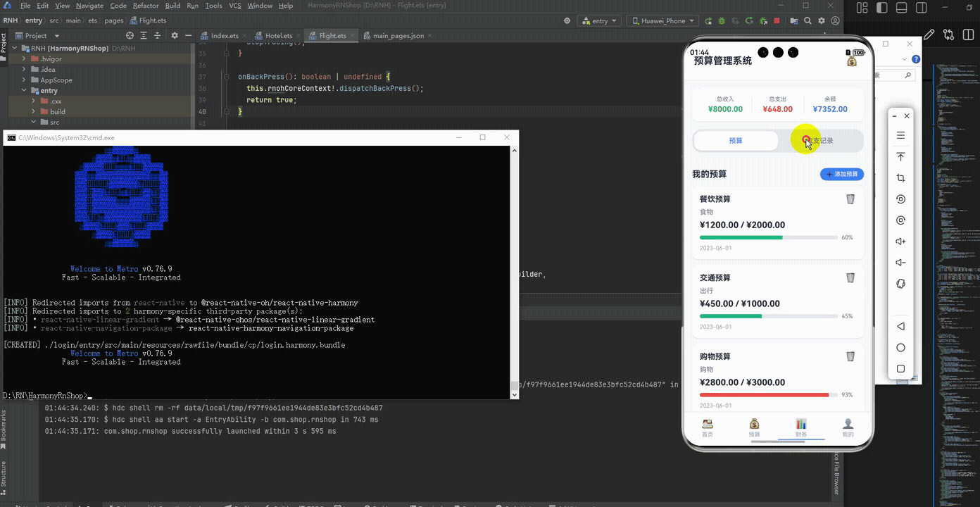Open the 首页 bottom navigation item
Image resolution: width=980 pixels, height=507 pixels.
[708, 428]
